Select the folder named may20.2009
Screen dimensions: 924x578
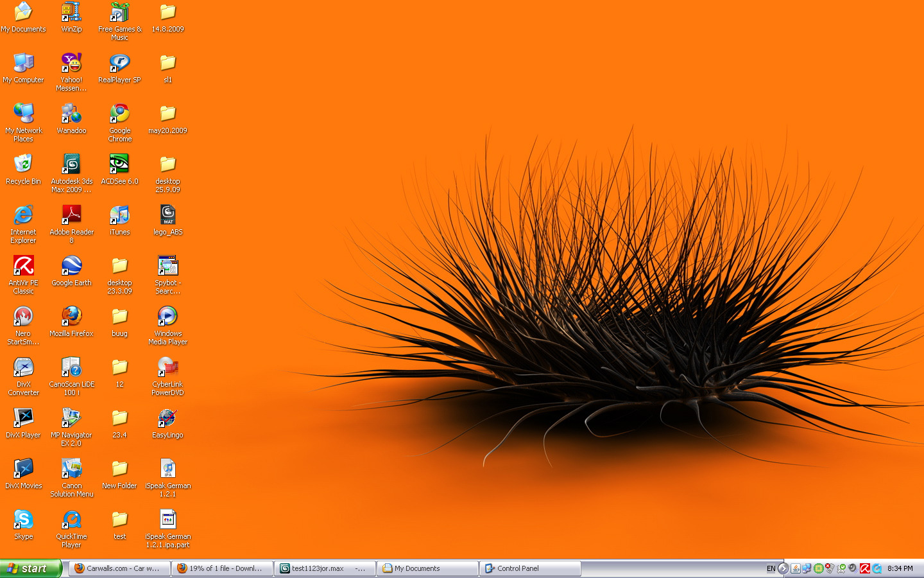pyautogui.click(x=167, y=114)
